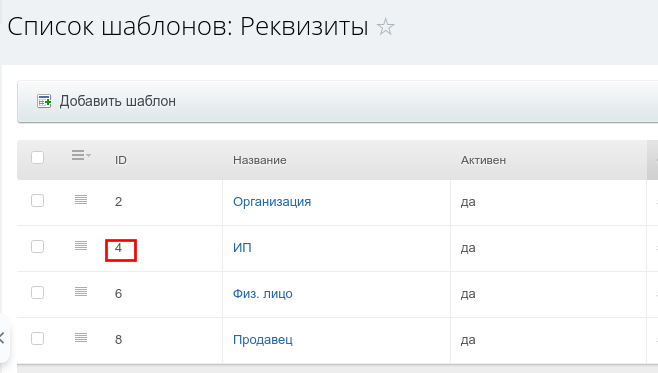Sort by Активен column header
The width and height of the screenshot is (658, 373).
tap(483, 160)
